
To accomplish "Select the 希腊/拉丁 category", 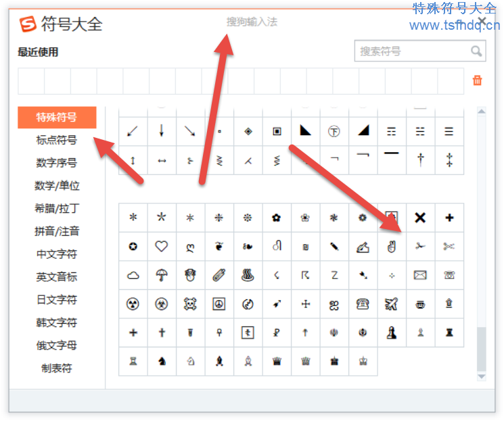I will click(57, 208).
